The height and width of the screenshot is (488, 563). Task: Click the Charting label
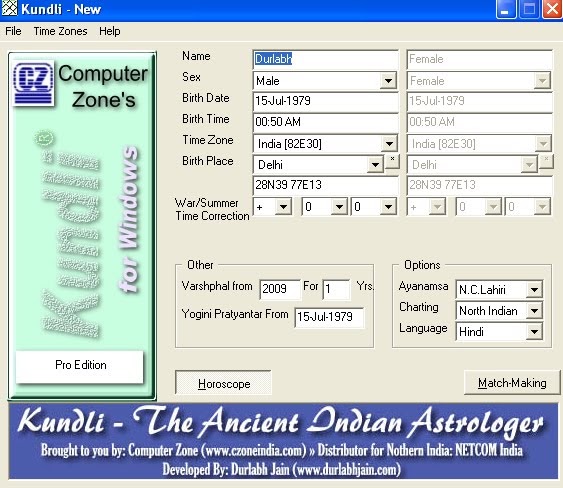[x=419, y=307]
